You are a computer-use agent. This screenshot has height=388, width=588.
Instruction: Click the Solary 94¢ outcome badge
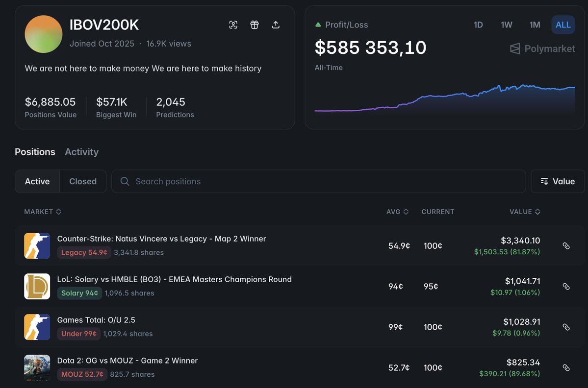(79, 293)
